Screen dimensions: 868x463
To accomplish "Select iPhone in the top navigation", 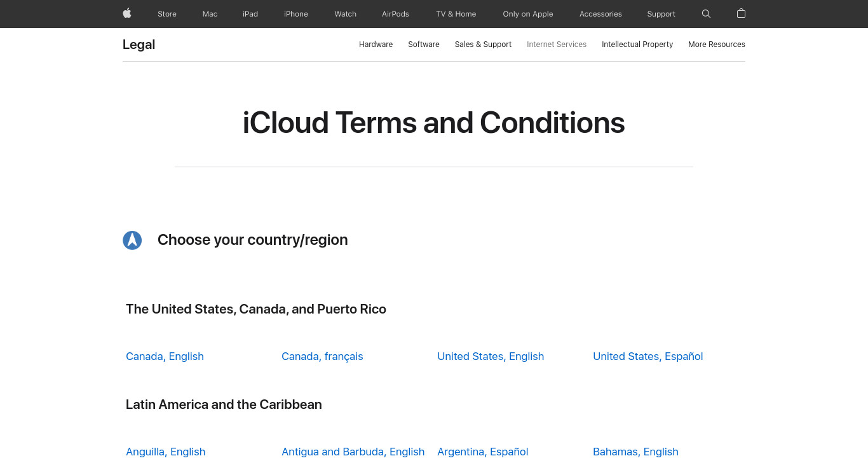I will [296, 14].
